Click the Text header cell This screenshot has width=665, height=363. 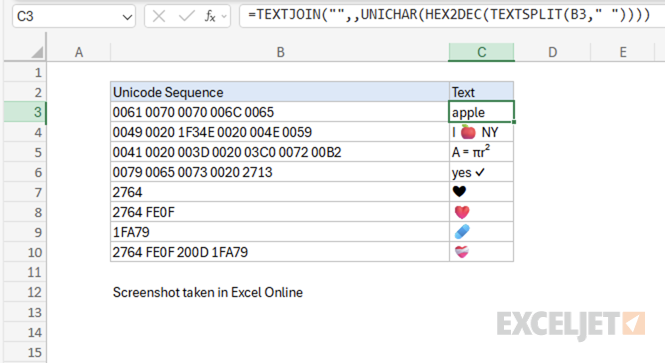click(481, 92)
